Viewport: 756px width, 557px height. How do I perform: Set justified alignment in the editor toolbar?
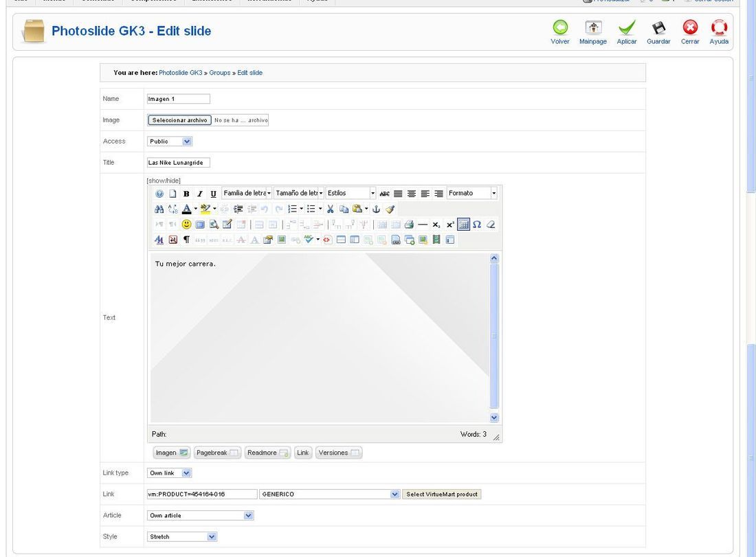tap(398, 194)
